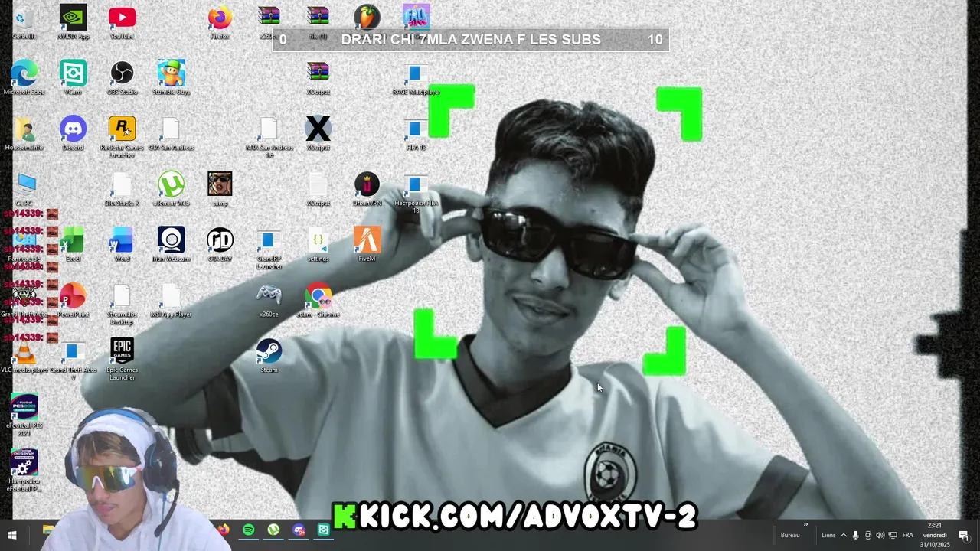980x551 pixels.
Task: Show hidden system tray icons
Action: point(844,536)
